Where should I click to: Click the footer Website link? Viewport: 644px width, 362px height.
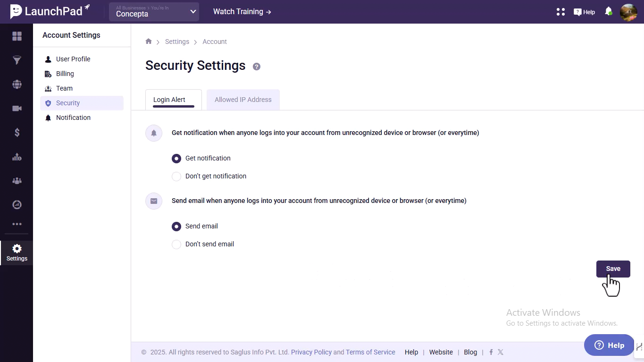click(441, 352)
